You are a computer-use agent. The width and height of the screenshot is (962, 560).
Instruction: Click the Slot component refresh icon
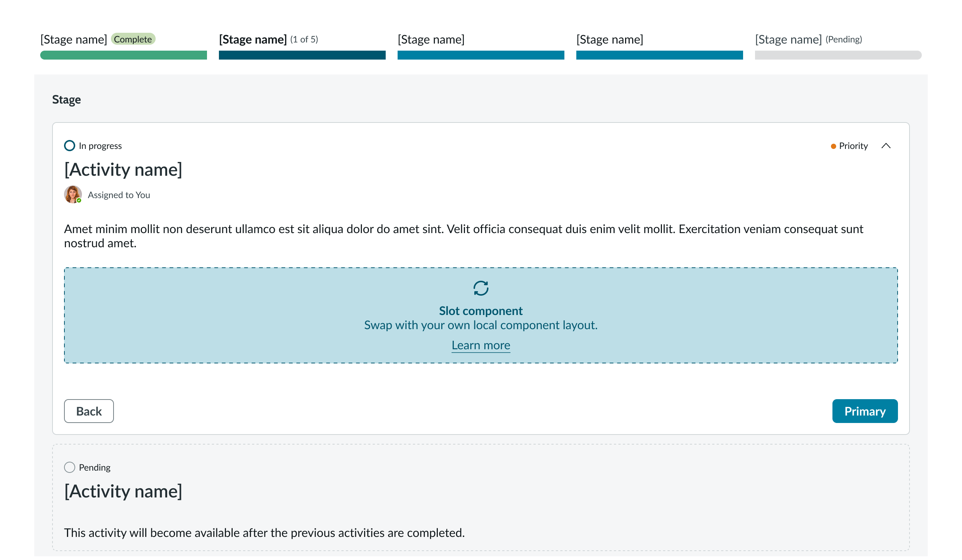click(481, 289)
